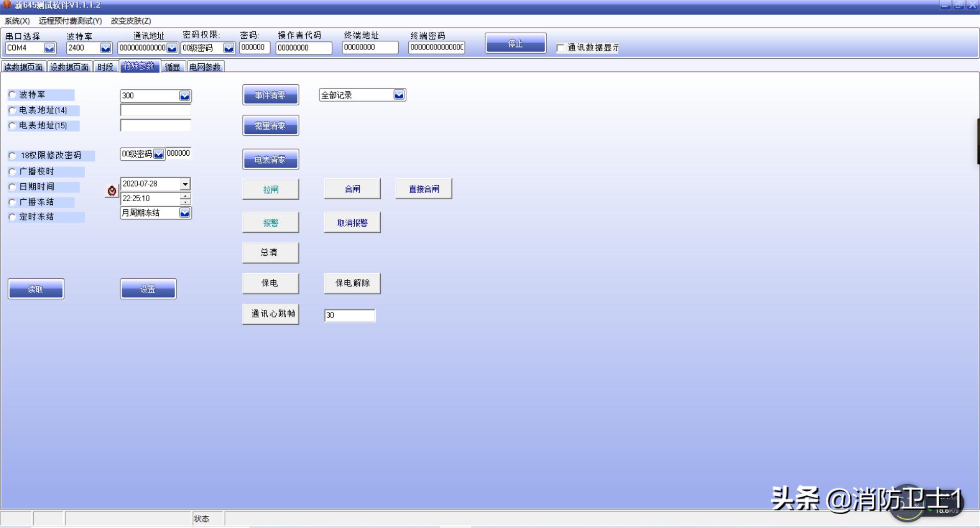This screenshot has width=980, height=528.
Task: Click the time field showing 22:25:10
Action: tap(150, 199)
